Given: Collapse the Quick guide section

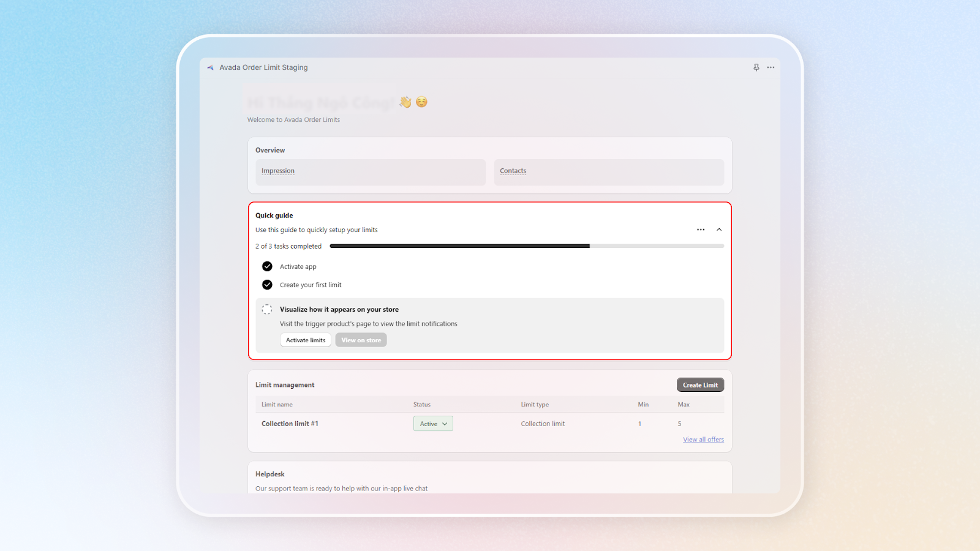Looking at the screenshot, I should 719,230.
